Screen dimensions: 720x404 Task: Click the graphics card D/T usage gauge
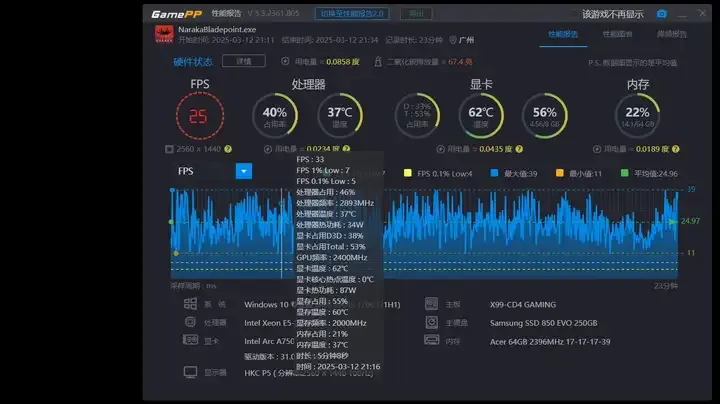tap(417, 116)
